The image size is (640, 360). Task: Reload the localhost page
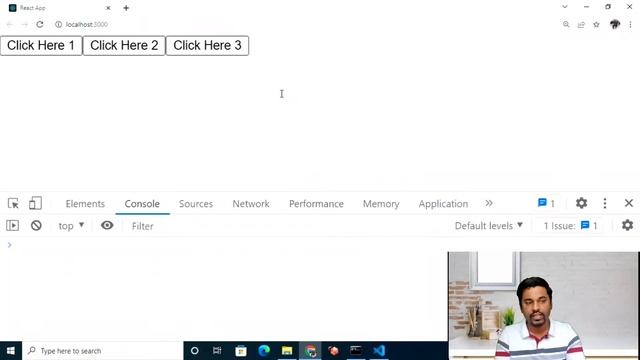[x=40, y=24]
